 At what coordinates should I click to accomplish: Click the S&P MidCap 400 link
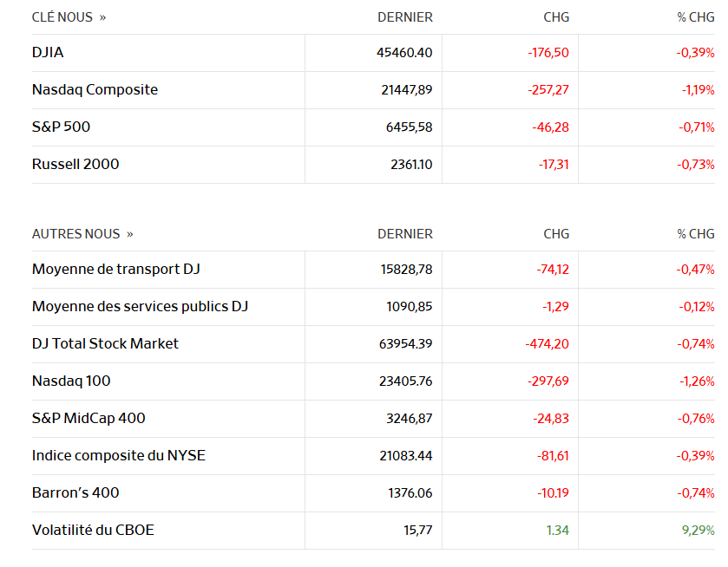pyautogui.click(x=89, y=419)
